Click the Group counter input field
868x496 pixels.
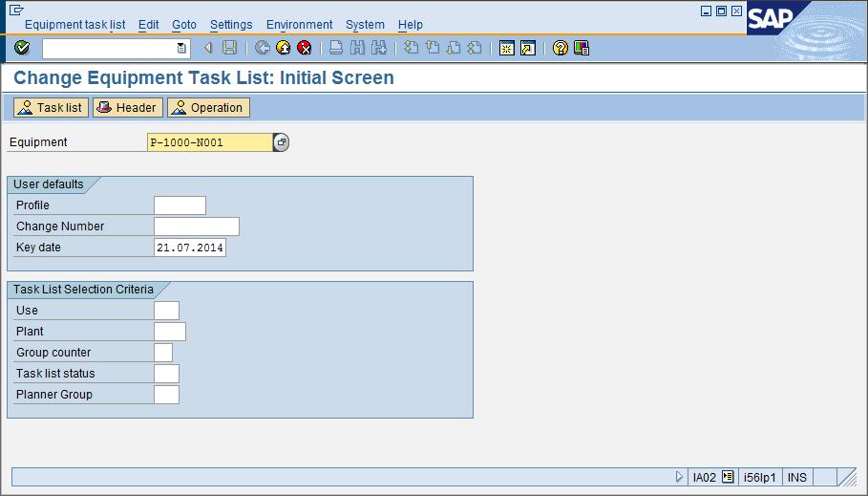pos(163,353)
